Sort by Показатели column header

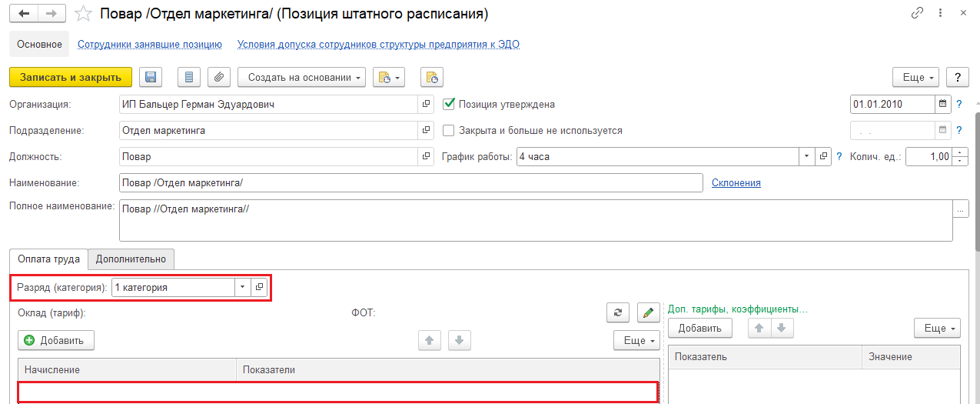[x=448, y=369]
